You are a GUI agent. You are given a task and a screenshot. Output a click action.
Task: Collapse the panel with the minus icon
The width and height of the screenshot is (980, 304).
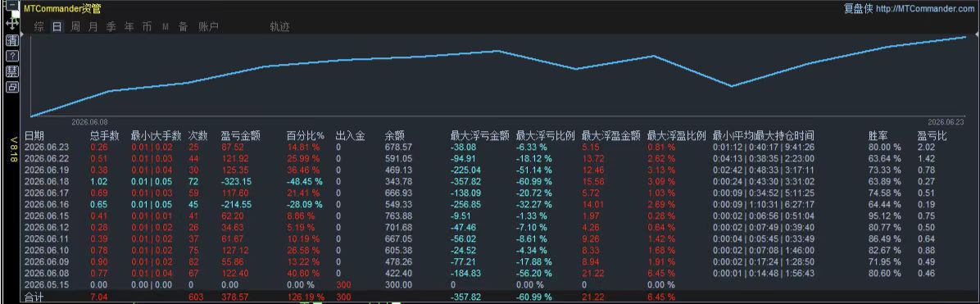(11, 6)
